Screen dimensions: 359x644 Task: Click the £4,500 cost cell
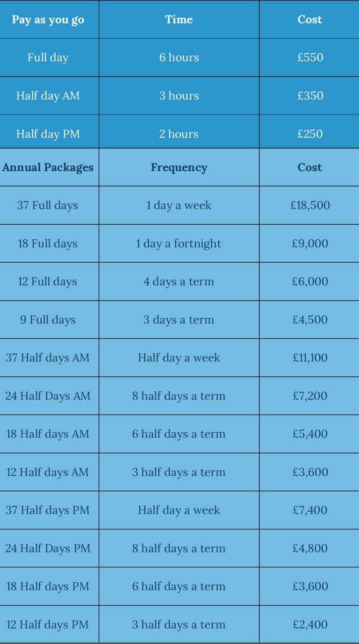[309, 320]
